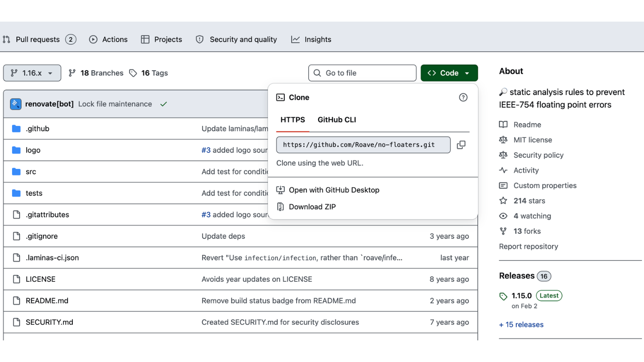This screenshot has width=644, height=362.
Task: Expand the 1.16.x branch selector
Action: 32,73
